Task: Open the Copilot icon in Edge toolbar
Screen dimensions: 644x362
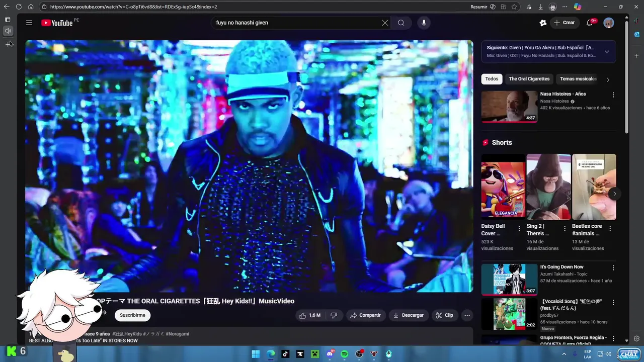Action: pos(578,7)
